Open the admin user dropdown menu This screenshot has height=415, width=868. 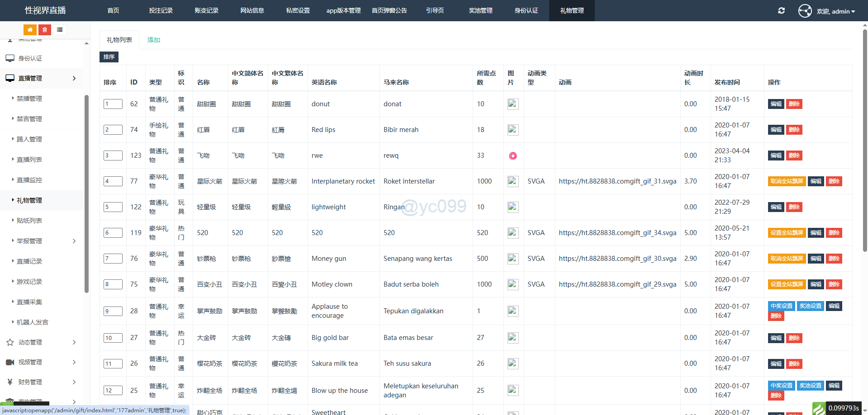click(836, 11)
